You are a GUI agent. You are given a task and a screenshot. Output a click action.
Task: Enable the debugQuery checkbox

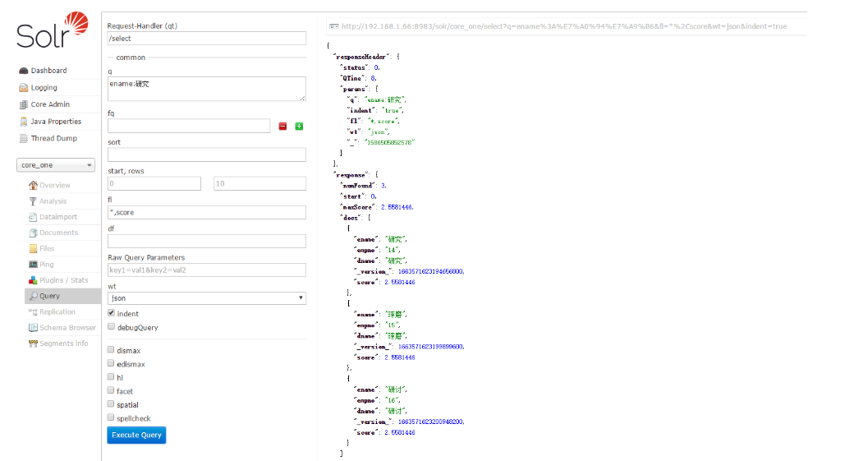click(111, 327)
